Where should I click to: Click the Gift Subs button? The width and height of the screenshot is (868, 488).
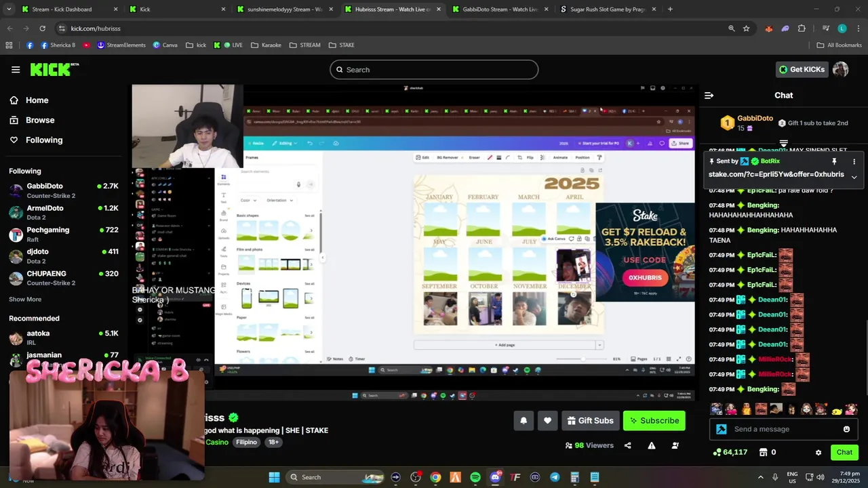[590, 421]
